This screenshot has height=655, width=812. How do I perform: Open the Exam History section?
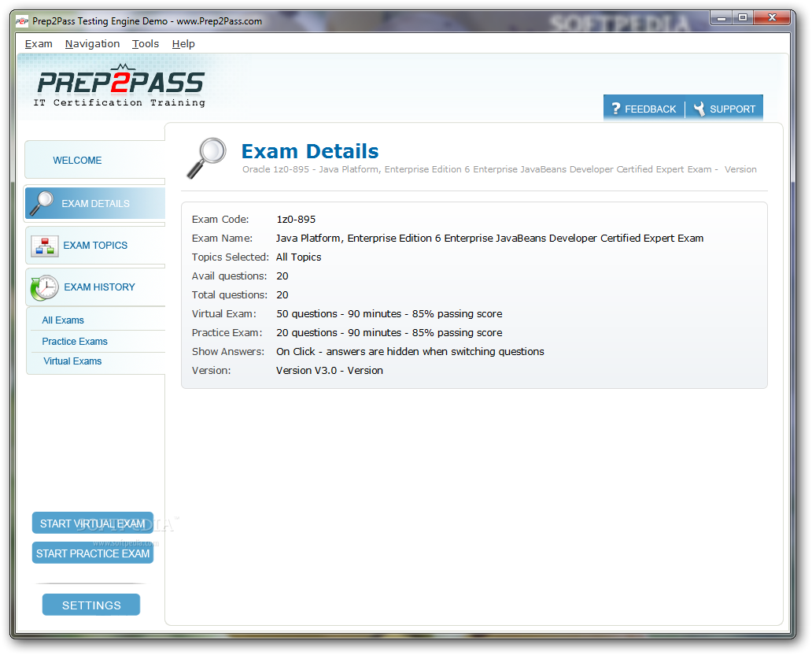click(94, 287)
